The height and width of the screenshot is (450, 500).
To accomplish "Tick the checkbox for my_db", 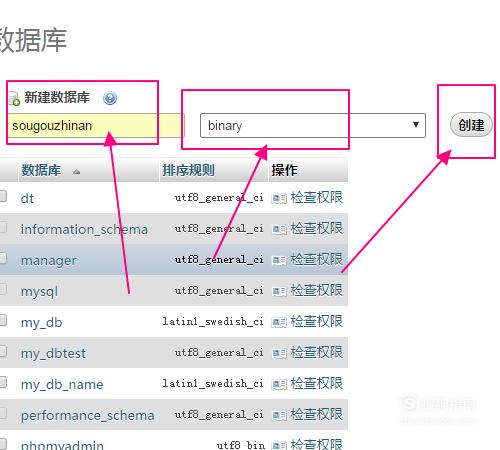I will click(x=3, y=320).
